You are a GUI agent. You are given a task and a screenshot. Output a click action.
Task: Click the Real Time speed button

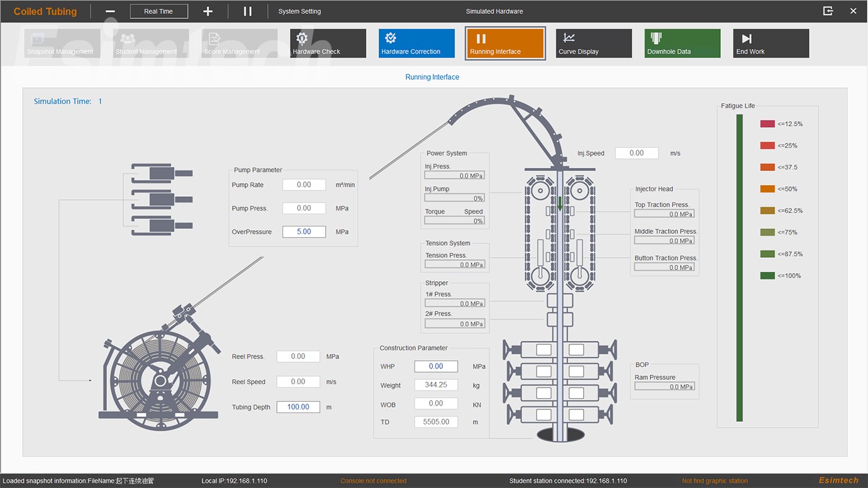tap(159, 11)
